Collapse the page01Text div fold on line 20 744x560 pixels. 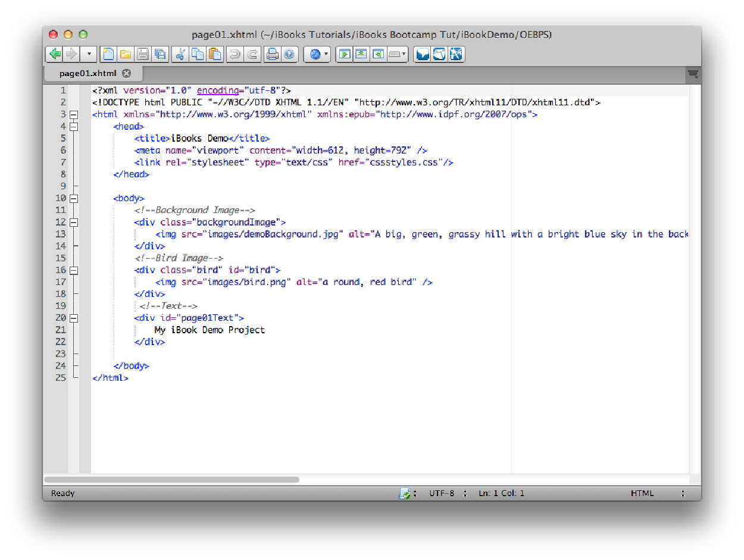coord(74,318)
